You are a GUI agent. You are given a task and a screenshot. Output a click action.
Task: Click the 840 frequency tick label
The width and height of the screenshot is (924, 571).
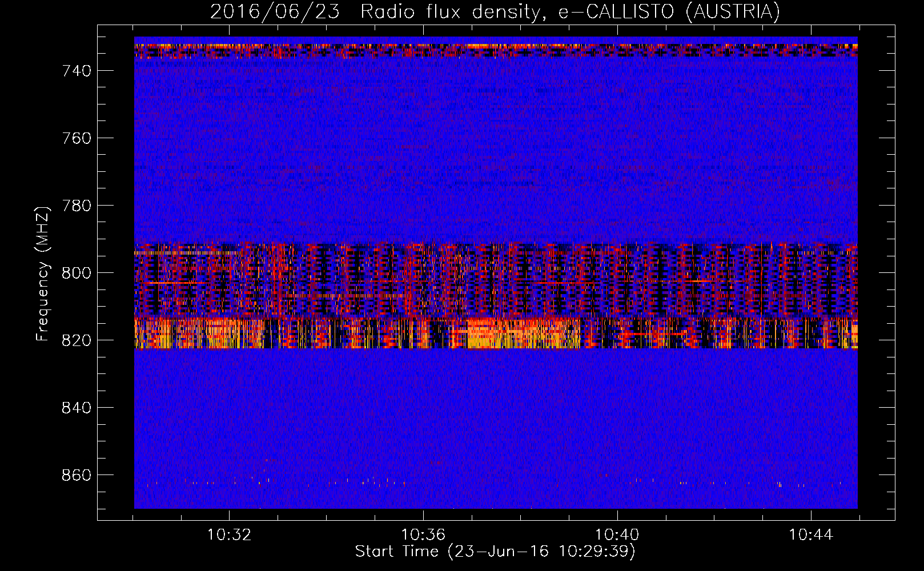[x=77, y=408]
